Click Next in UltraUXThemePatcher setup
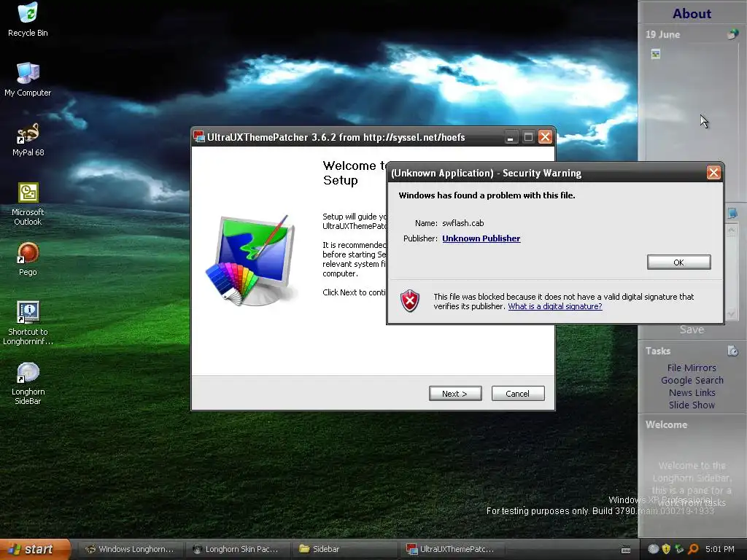 [455, 393]
